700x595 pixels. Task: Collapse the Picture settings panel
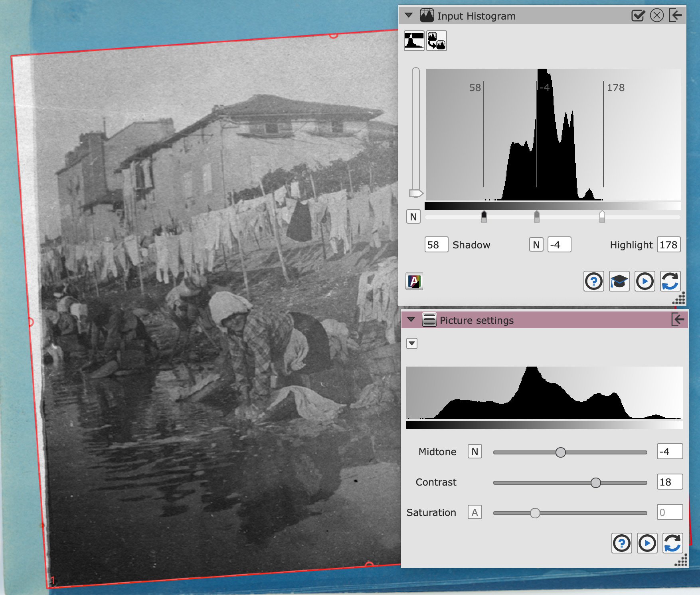click(x=411, y=320)
